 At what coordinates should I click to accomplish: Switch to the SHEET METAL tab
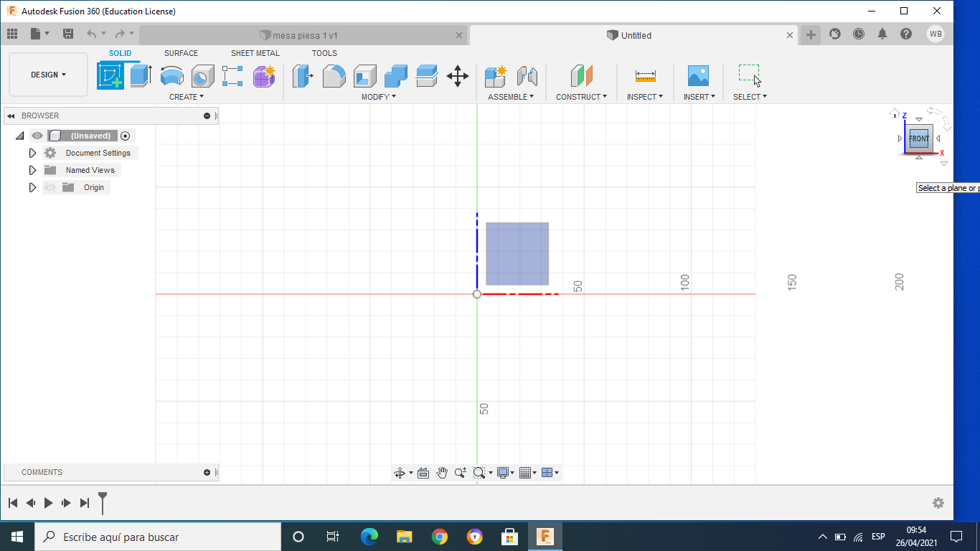coord(255,53)
